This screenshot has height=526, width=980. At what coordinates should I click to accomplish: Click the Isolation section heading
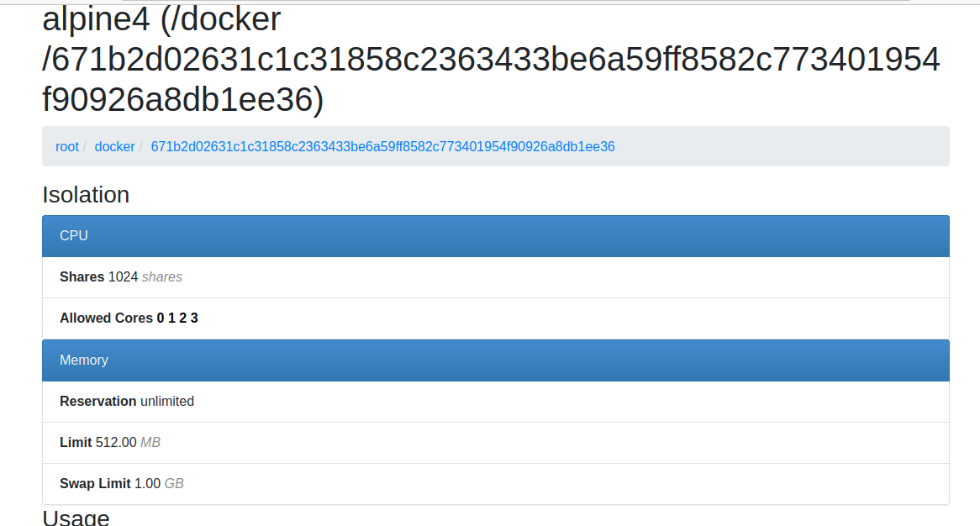click(x=86, y=195)
